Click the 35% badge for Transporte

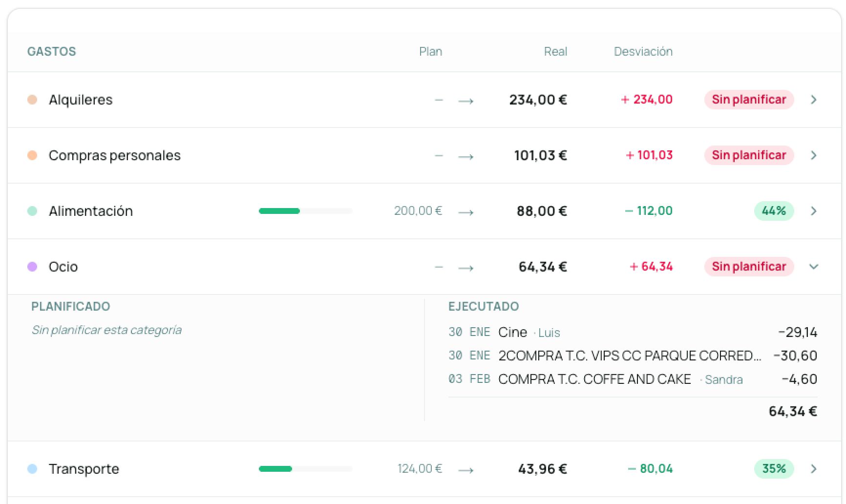774,469
